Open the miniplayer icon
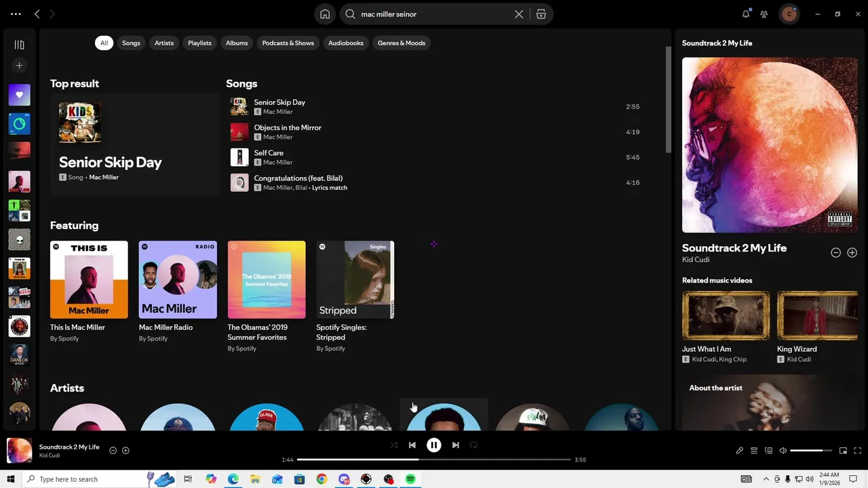 pyautogui.click(x=843, y=451)
